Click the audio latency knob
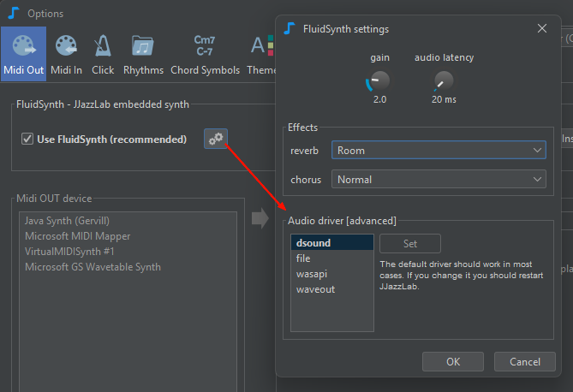Viewport: 573px width, 392px height. [x=444, y=81]
